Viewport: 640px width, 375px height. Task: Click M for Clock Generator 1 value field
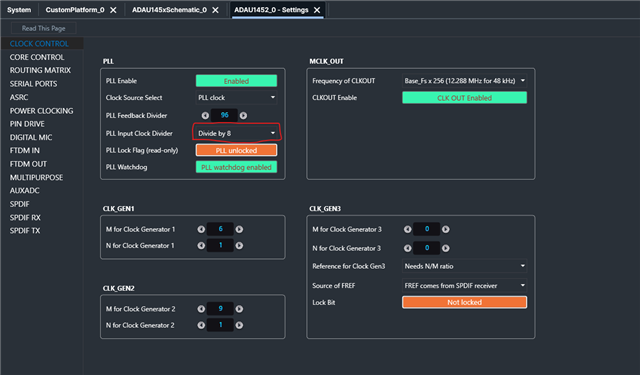tap(220, 229)
